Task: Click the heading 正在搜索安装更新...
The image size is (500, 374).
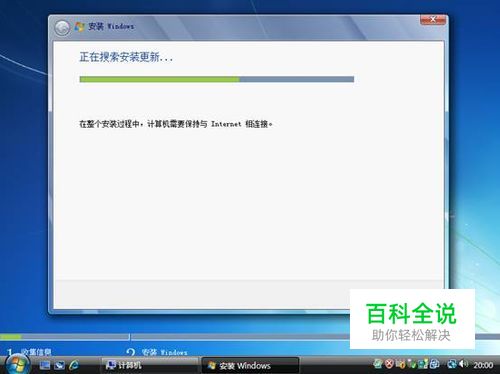Action: 126,57
